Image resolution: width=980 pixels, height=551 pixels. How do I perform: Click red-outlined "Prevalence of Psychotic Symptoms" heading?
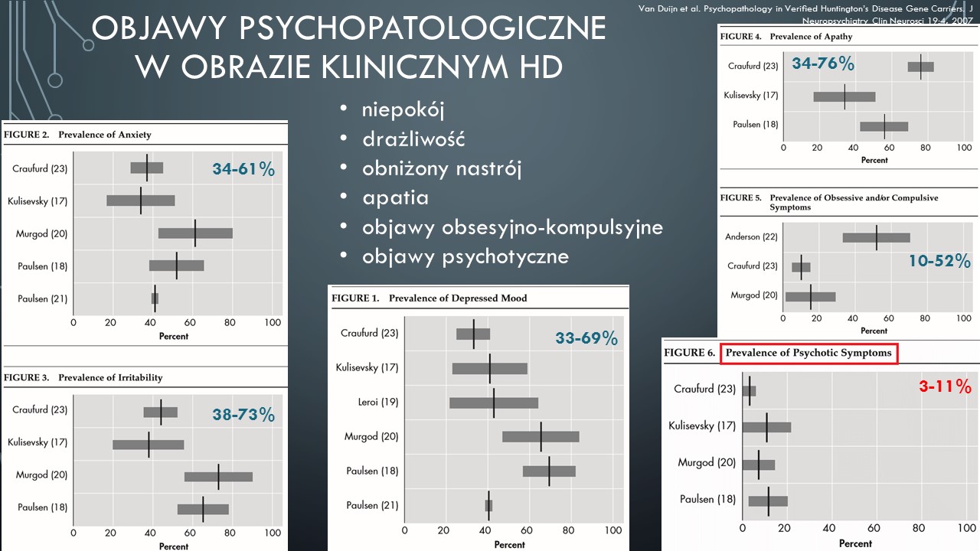click(x=808, y=354)
